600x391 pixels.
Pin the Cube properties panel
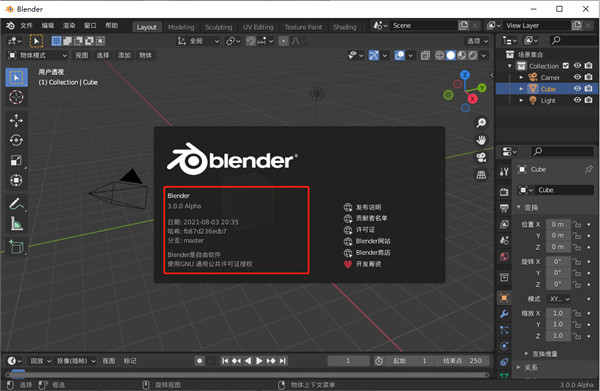click(588, 169)
